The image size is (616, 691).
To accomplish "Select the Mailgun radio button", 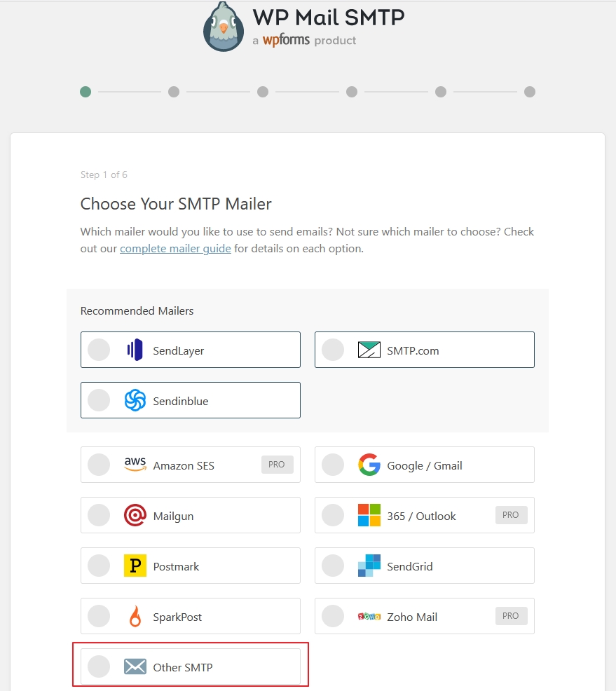I will 99,515.
